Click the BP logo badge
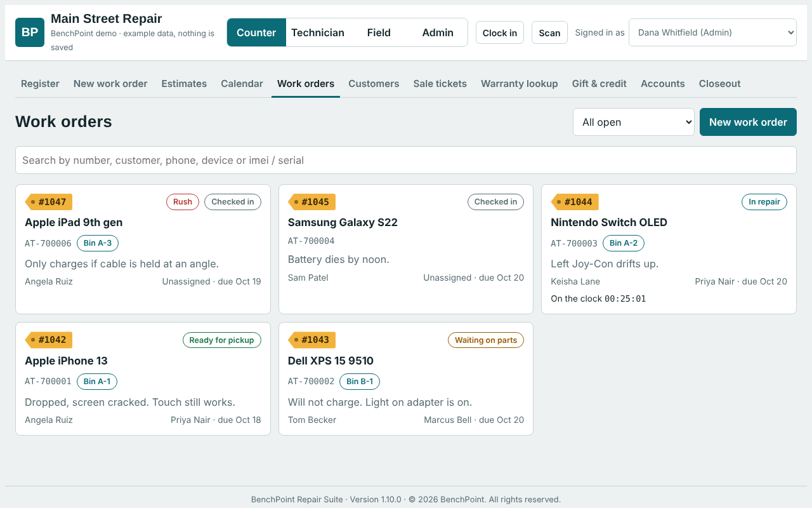The height and width of the screenshot is (508, 812). click(30, 32)
